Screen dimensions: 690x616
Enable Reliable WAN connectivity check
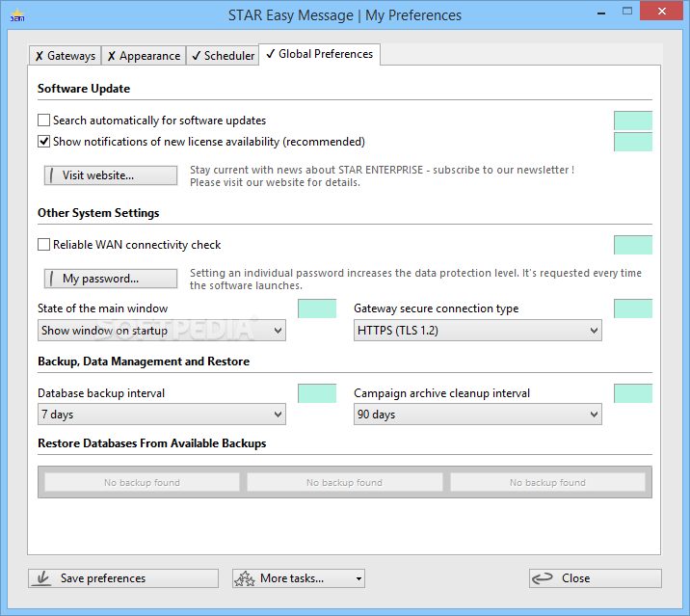pyautogui.click(x=43, y=244)
